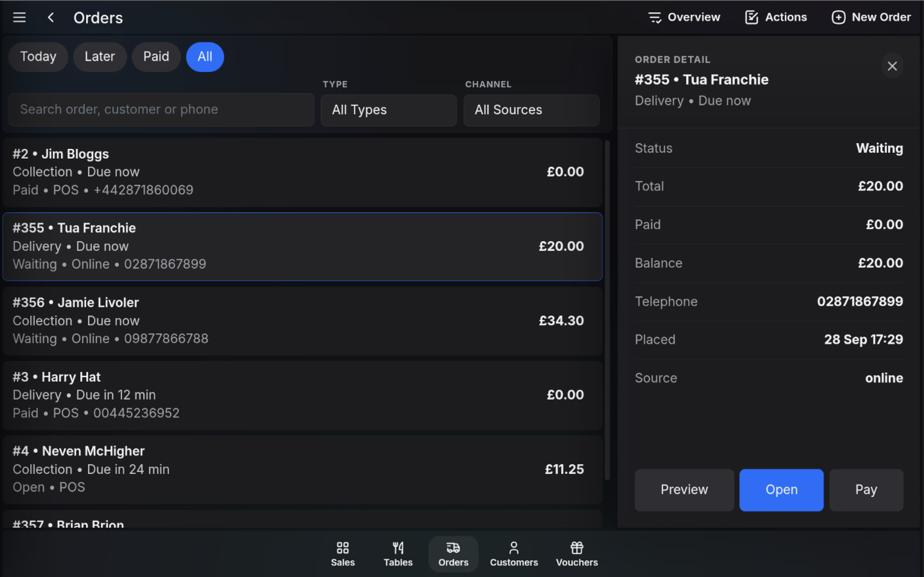Open order #356 Jamie Livoler
924x577 pixels.
[302, 321]
